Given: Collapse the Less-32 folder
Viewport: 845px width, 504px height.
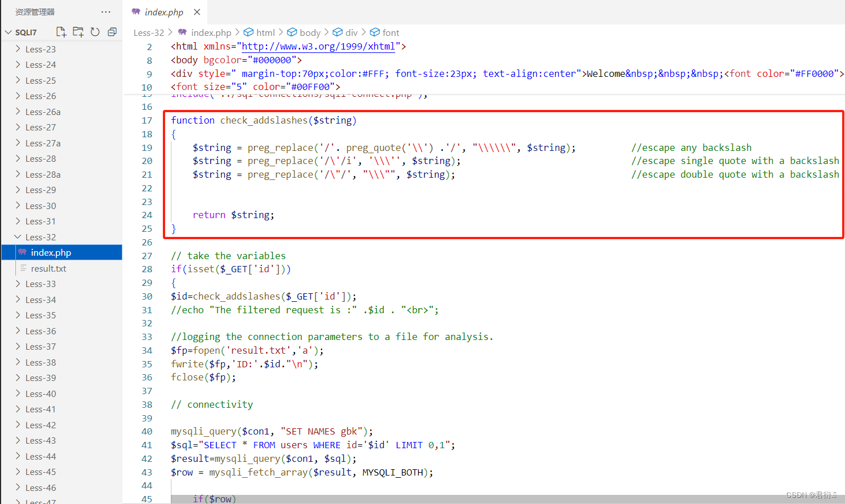Looking at the screenshot, I should pyautogui.click(x=61, y=237).
